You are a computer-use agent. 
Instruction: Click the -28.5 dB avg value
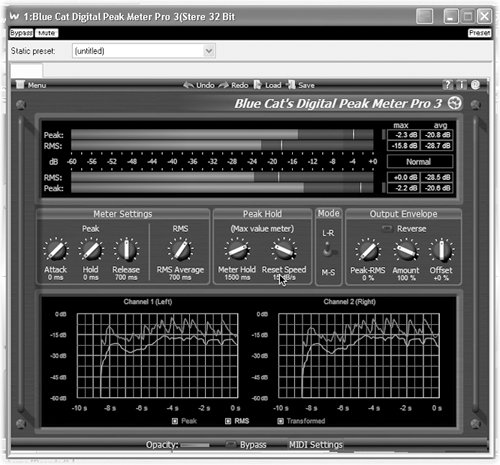(x=437, y=177)
